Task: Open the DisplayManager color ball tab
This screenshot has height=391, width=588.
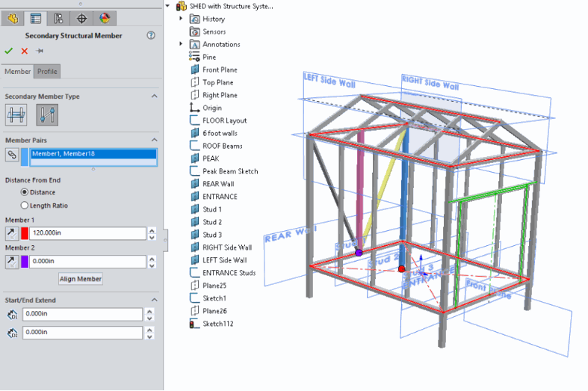Action: pos(104,19)
